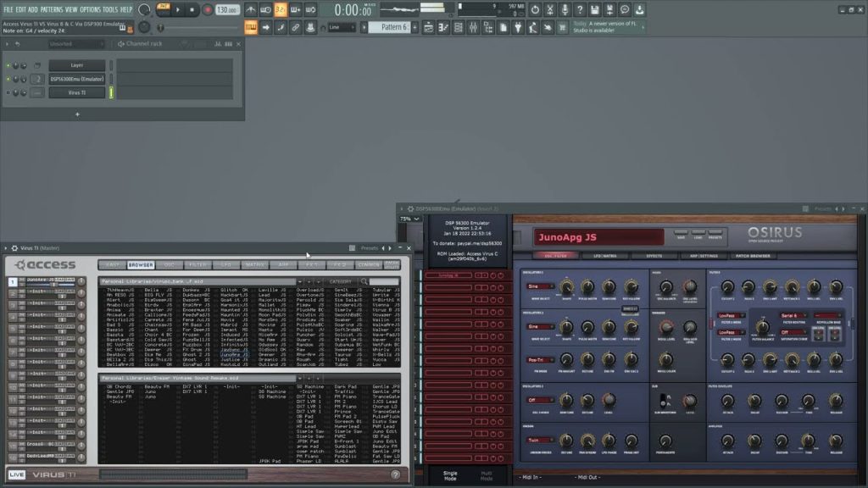Add new pattern with plus button
The height and width of the screenshot is (488, 868).
[x=415, y=27]
